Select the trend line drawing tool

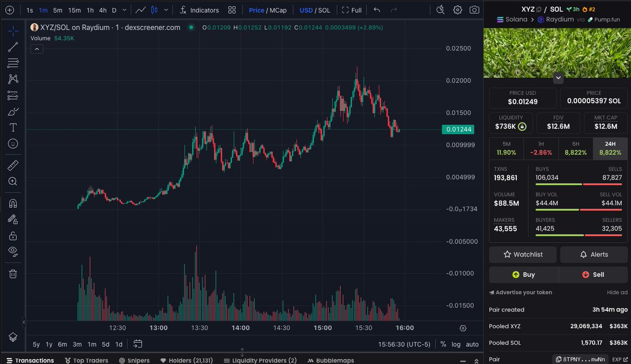13,47
